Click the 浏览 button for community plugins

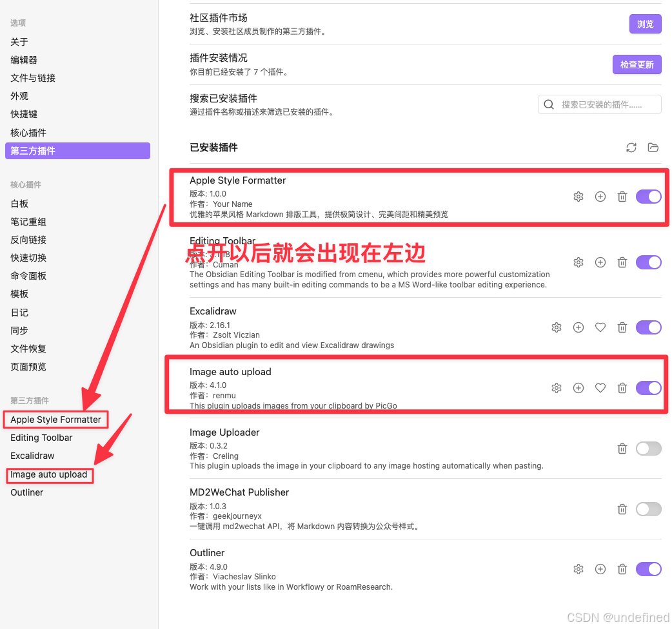pos(645,24)
